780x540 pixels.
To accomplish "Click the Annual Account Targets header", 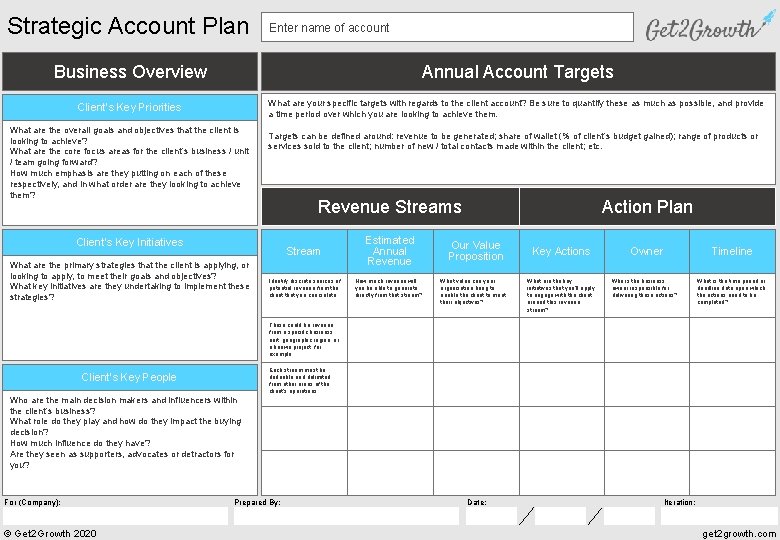I will coord(518,72).
